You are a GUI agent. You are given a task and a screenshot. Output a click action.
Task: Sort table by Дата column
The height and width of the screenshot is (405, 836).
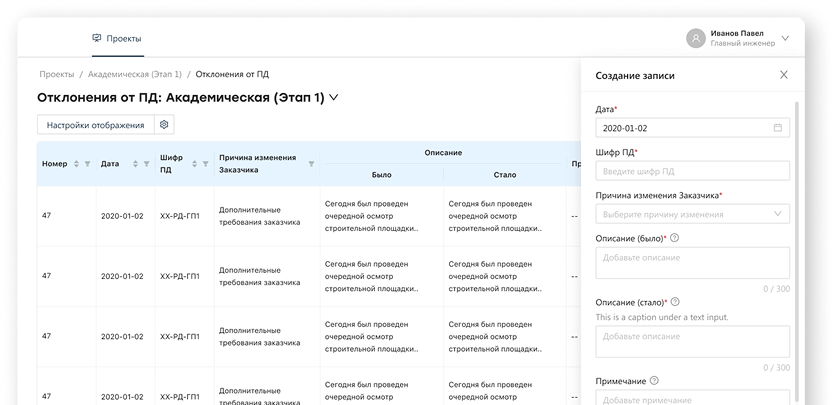135,164
